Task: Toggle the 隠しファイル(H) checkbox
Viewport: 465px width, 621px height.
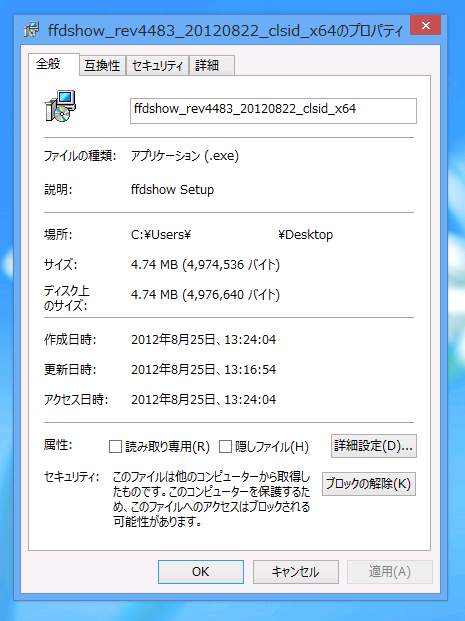Action: [x=225, y=447]
